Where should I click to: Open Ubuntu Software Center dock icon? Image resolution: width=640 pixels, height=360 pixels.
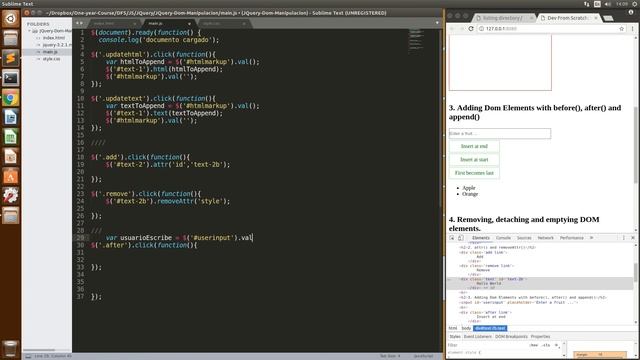[11, 176]
